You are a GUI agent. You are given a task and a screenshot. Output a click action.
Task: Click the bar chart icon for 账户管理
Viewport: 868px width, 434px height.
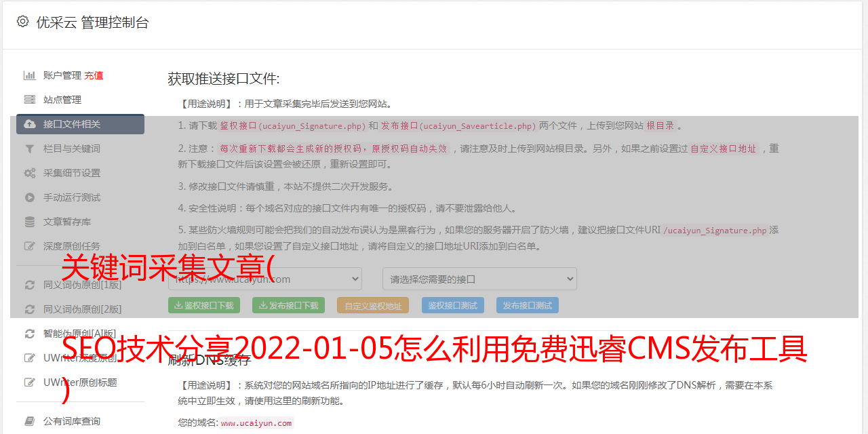click(x=30, y=75)
